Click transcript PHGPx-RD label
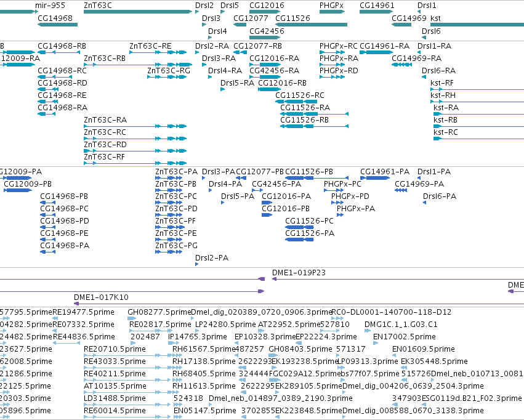 click(x=339, y=70)
